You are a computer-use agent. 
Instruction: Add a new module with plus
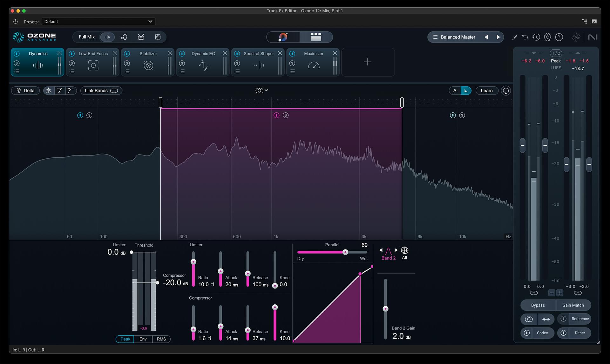tap(368, 62)
